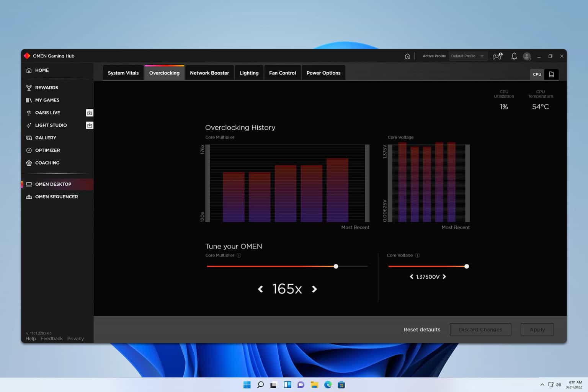Open Widgets on the taskbar
This screenshot has height=392, width=588.
click(287, 385)
